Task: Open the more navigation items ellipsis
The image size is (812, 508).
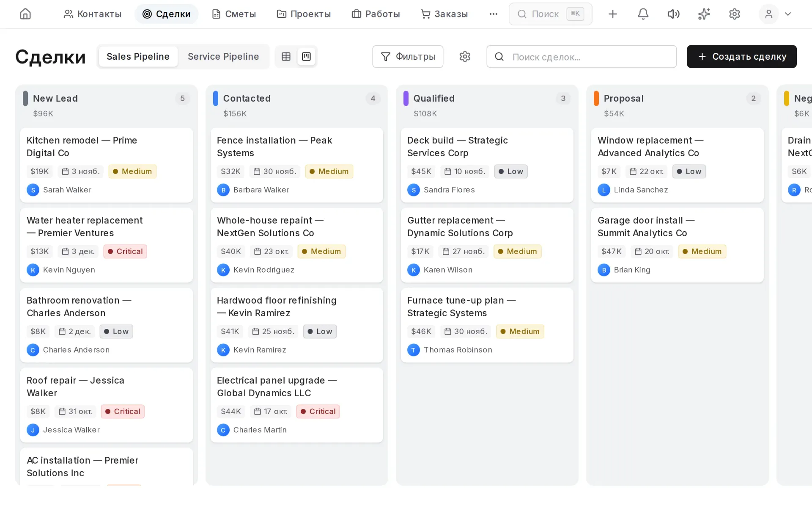Action: pyautogui.click(x=493, y=14)
